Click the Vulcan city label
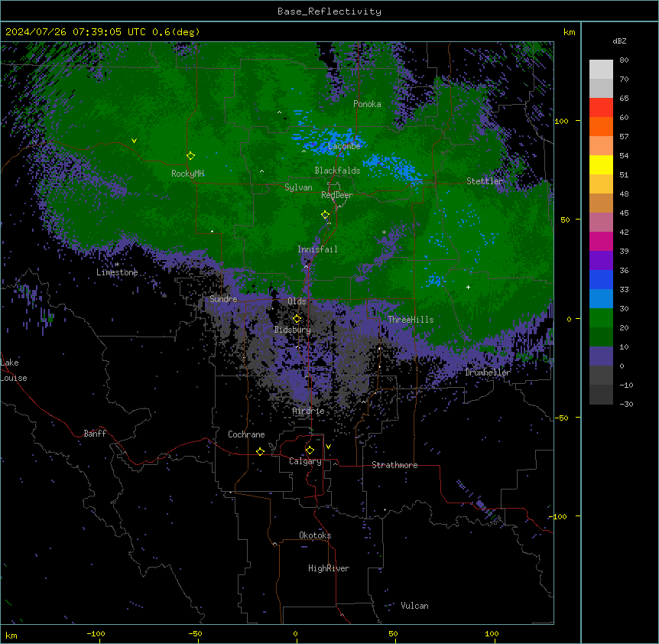 [414, 606]
